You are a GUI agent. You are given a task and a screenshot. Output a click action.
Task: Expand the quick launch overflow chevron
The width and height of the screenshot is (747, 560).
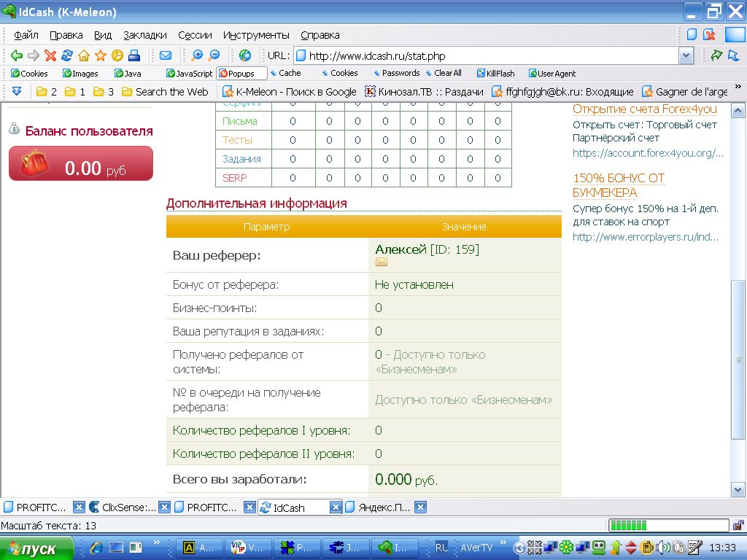[x=156, y=542]
